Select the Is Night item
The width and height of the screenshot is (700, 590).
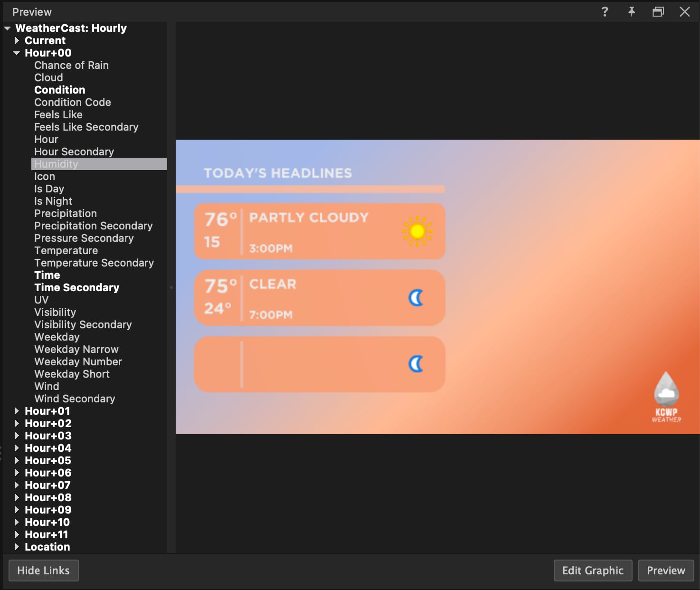click(x=53, y=201)
